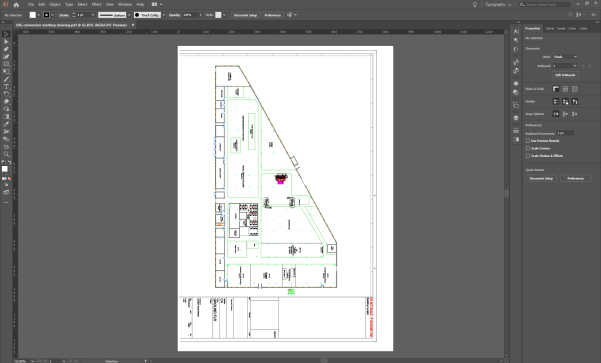
Task: Open the Select menu
Action: pos(82,5)
